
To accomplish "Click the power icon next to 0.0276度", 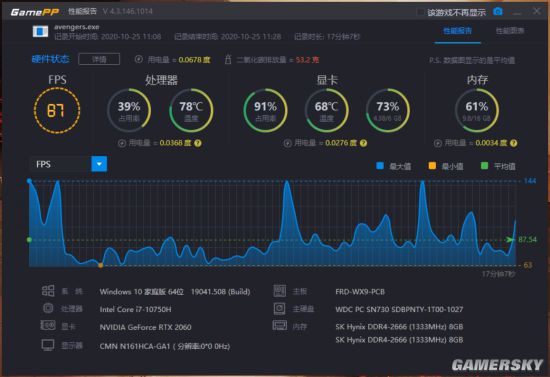I will click(287, 143).
